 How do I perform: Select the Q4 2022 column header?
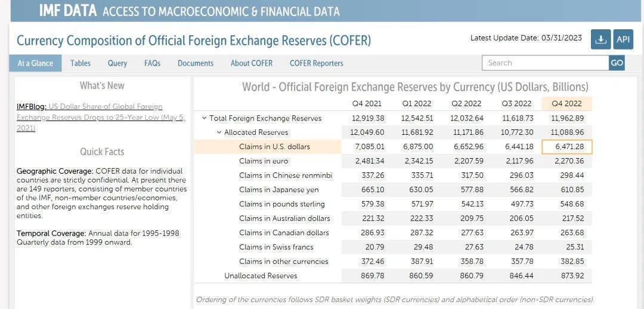pyautogui.click(x=567, y=104)
